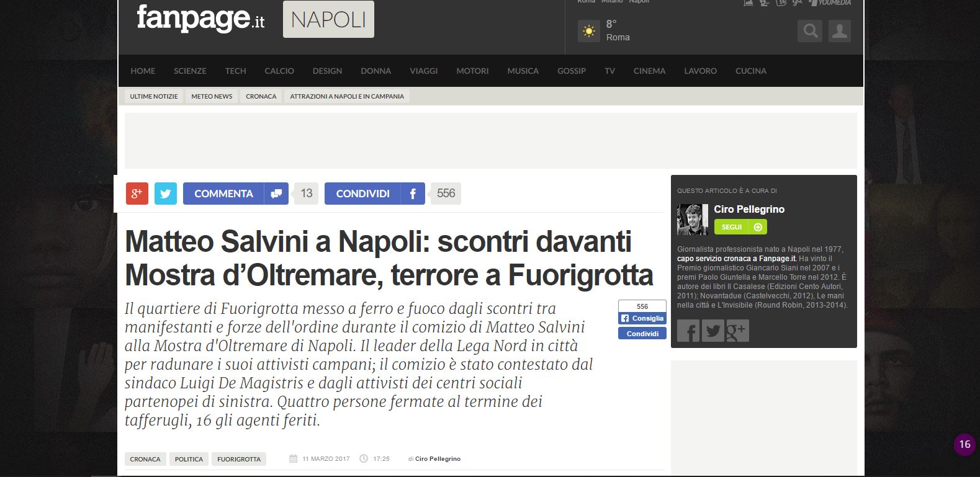980x477 pixels.
Task: Open FUORIGROTTA tag under the article
Action: (239, 459)
